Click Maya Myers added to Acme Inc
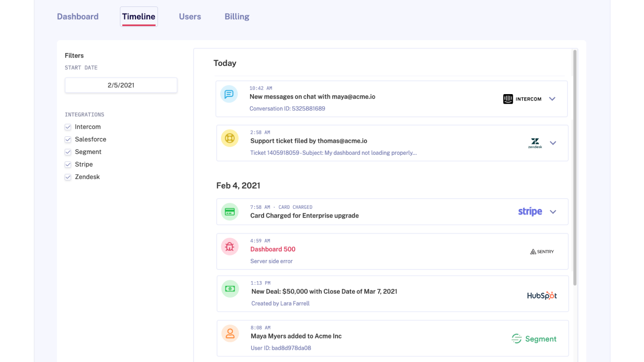The height and width of the screenshot is (362, 644). pyautogui.click(x=296, y=336)
